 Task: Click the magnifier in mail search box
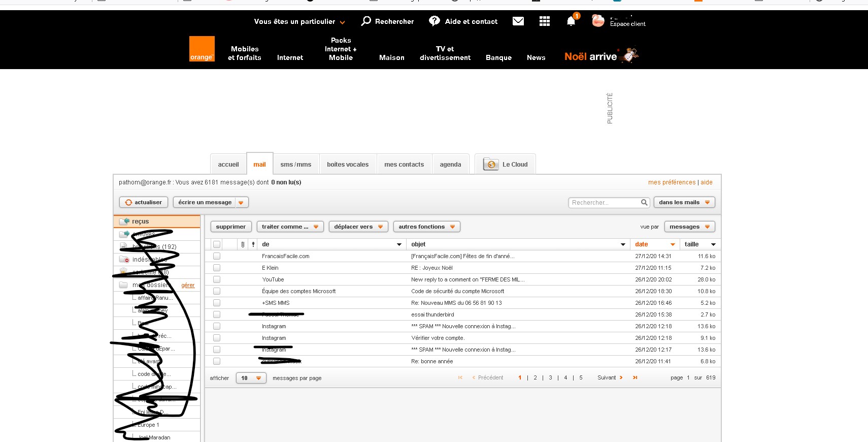(644, 202)
